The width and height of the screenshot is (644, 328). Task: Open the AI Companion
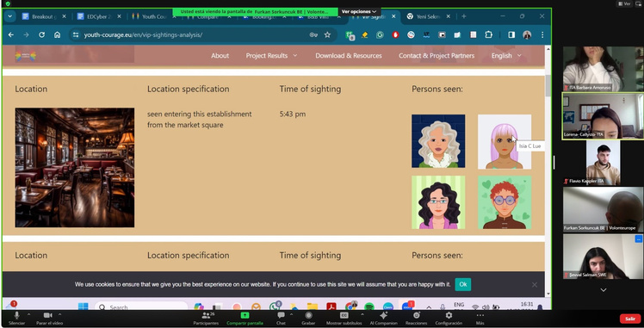(x=384, y=319)
